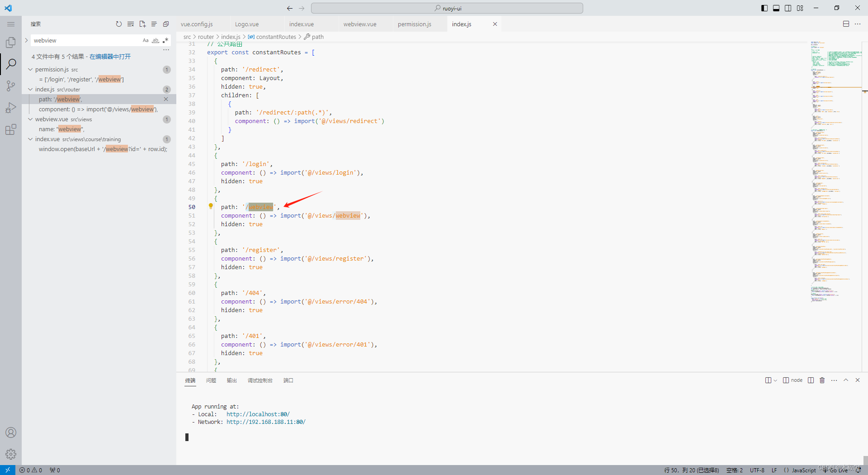Go back with the navigation arrow
Viewport: 868px width, 475px height.
tap(290, 8)
